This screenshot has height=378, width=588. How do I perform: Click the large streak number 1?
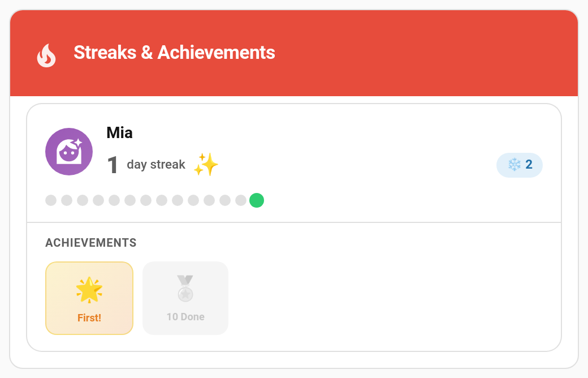(113, 165)
